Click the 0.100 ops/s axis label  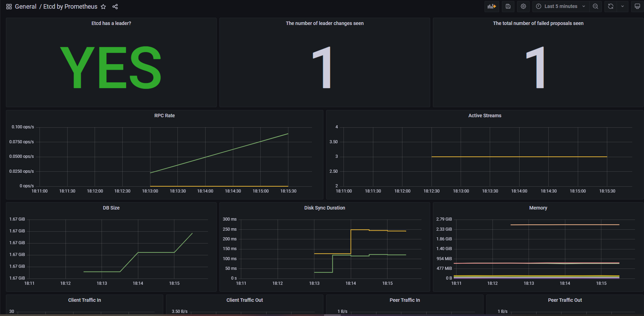pos(23,127)
